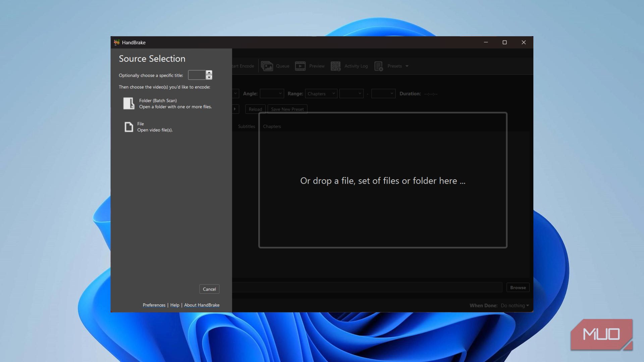
Task: Click the File open icon
Action: pos(129,127)
